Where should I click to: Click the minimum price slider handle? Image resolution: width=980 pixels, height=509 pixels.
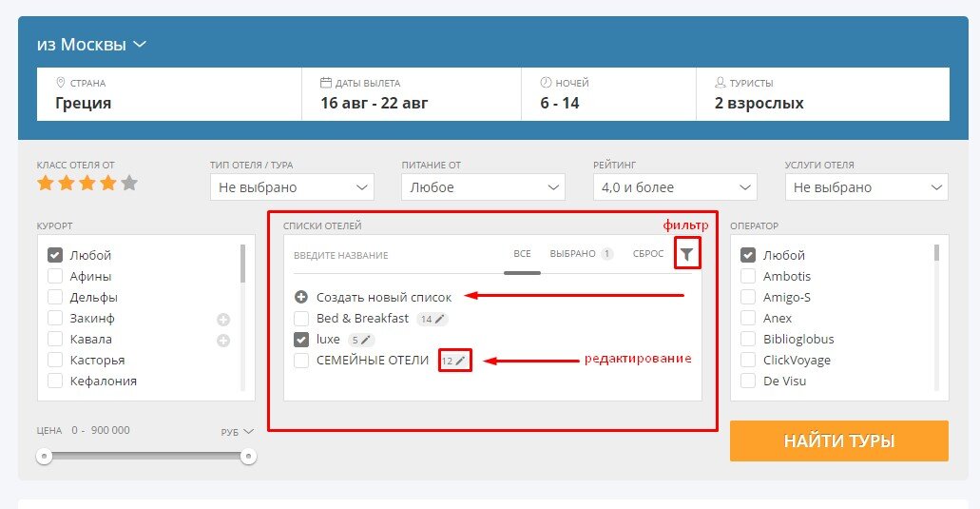pos(44,457)
